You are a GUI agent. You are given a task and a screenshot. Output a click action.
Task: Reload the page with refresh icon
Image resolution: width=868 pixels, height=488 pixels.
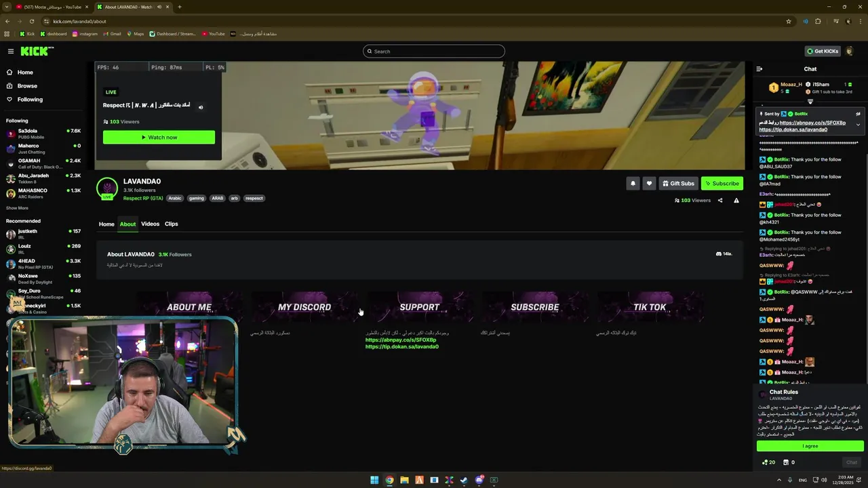click(x=32, y=21)
